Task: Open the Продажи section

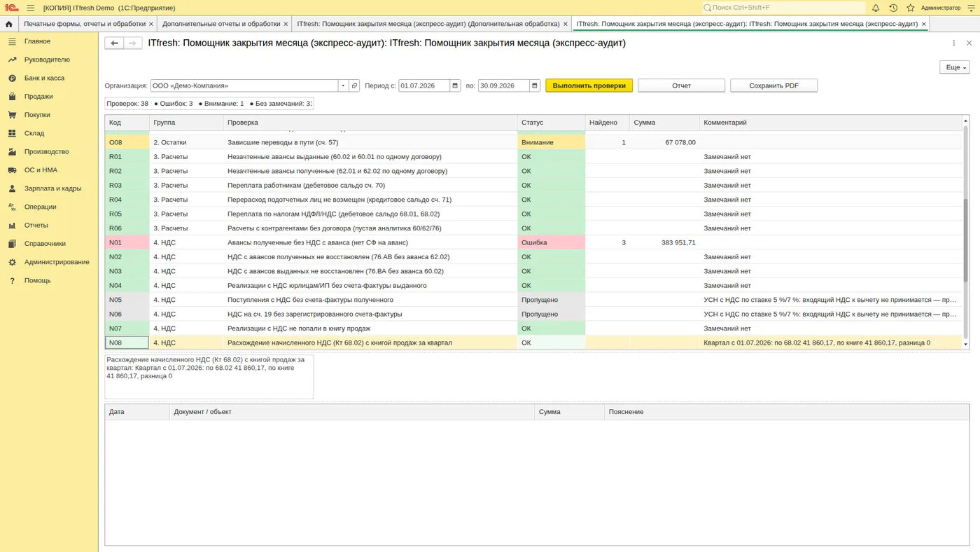Action: pos(38,97)
